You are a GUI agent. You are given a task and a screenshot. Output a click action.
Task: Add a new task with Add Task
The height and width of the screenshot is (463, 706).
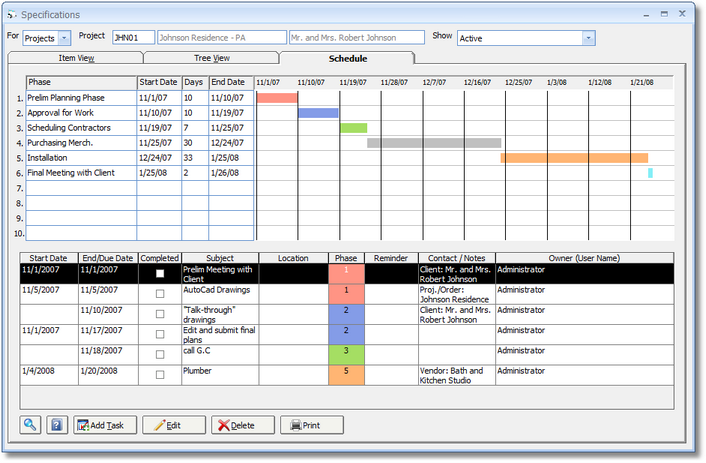coord(105,425)
